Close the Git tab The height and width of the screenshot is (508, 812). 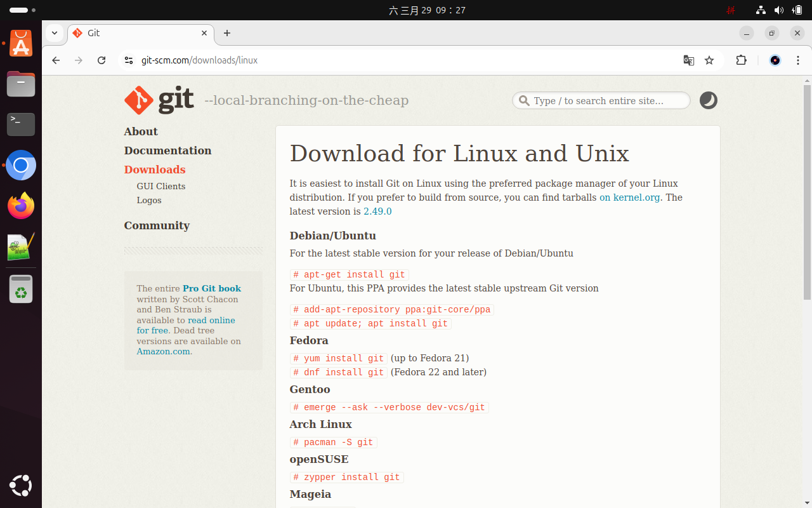tap(204, 33)
